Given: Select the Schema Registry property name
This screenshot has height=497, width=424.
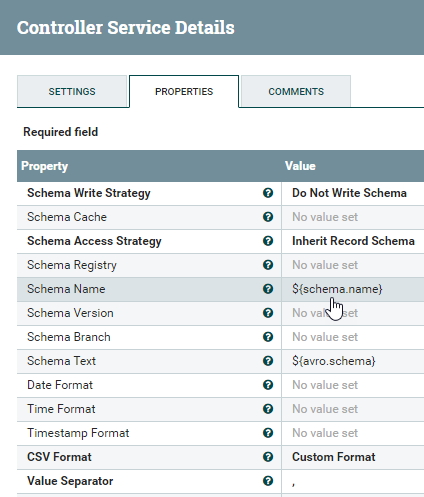Looking at the screenshot, I should 72,265.
